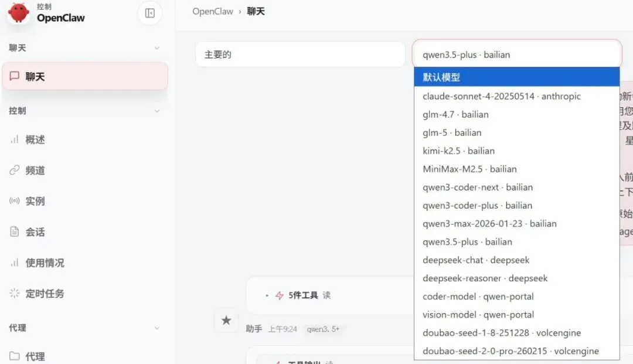Open the 代理 agents page

(85, 356)
